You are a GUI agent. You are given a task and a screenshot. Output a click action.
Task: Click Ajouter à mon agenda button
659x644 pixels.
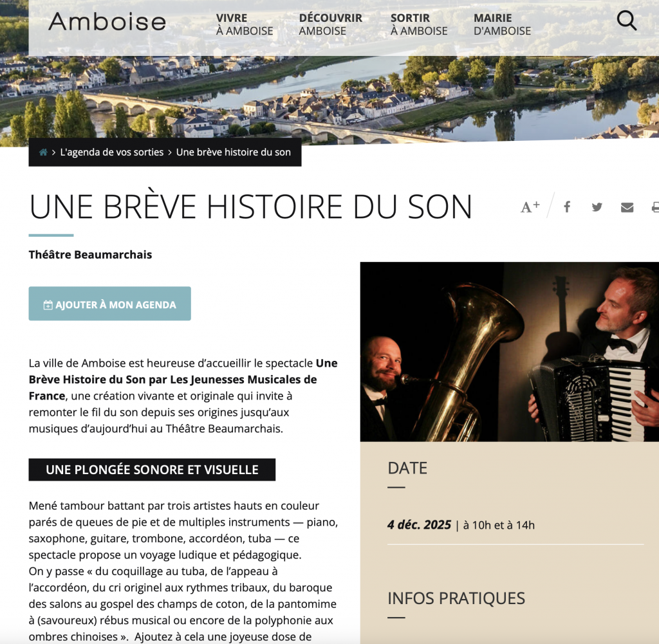pos(109,304)
